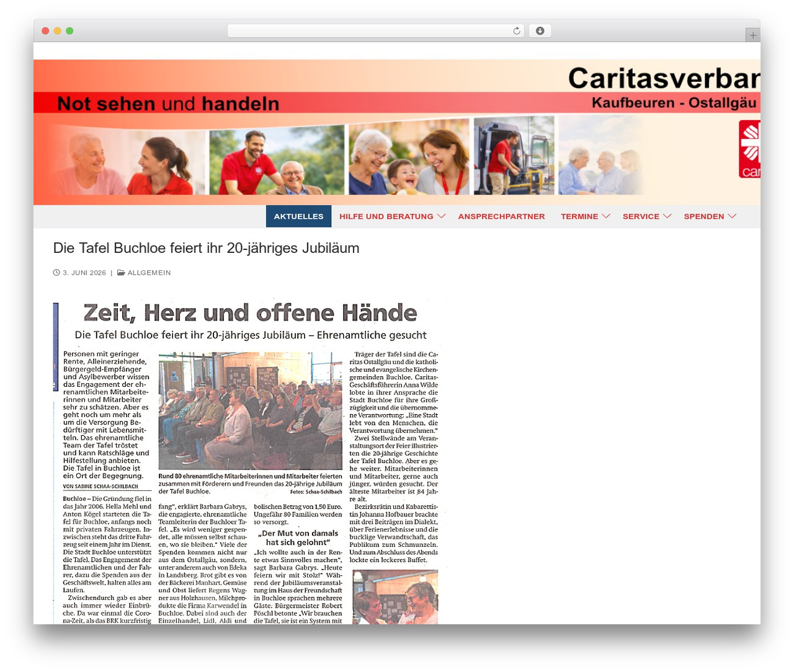Open the browser downloads button

540,31
